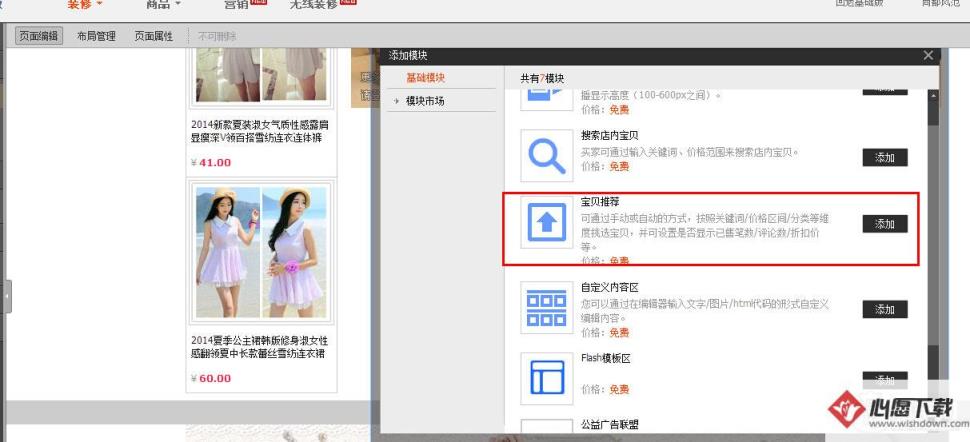Click the ¥41.00 price
The image size is (970, 442).
211,162
